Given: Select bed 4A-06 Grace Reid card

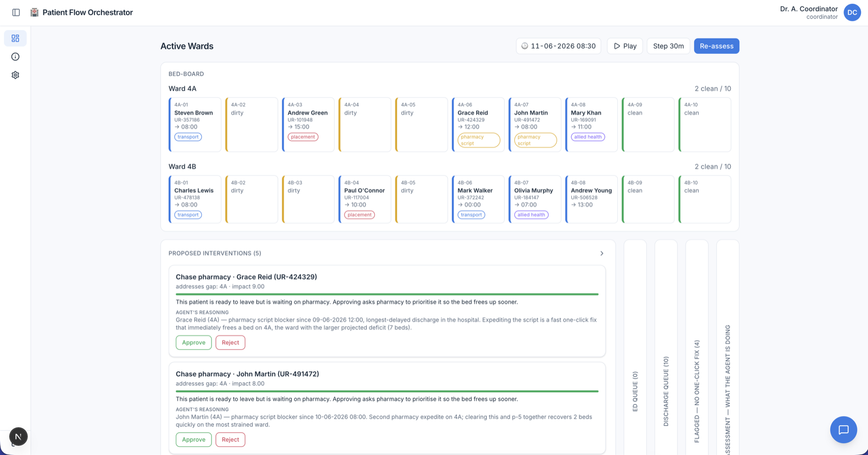Looking at the screenshot, I should (478, 124).
